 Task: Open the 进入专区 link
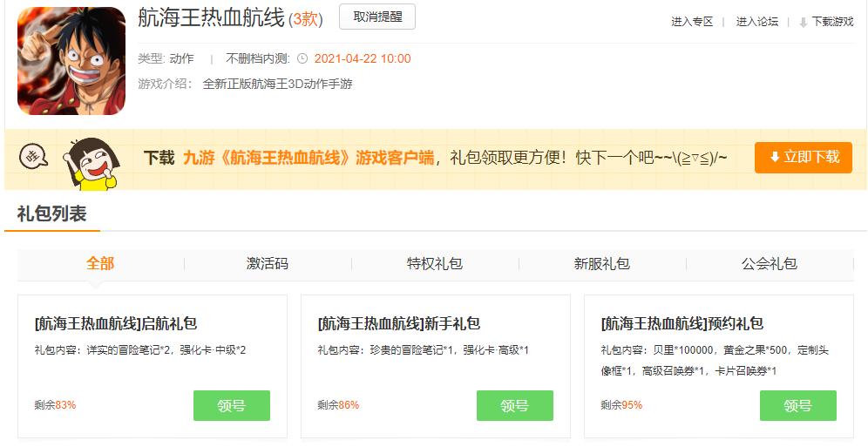(692, 22)
